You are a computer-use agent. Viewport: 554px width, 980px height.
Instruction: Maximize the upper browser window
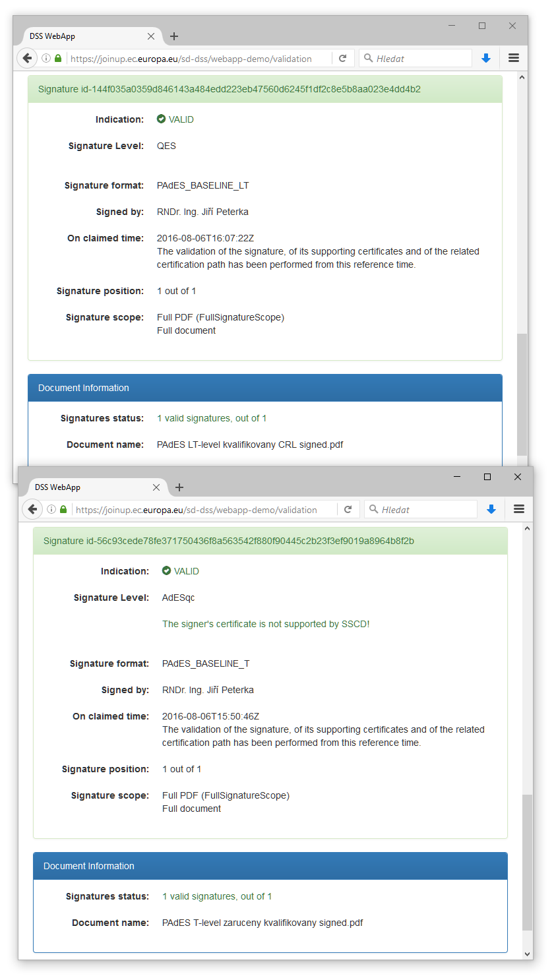click(x=482, y=26)
